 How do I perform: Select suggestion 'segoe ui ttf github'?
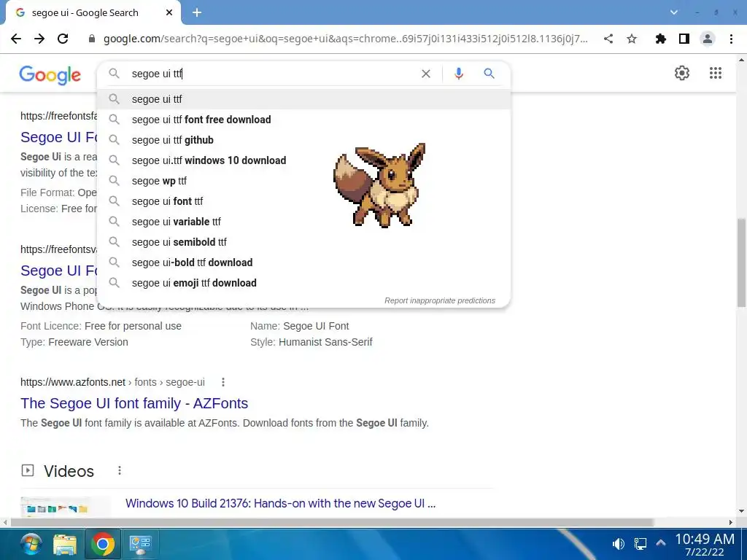pos(304,140)
